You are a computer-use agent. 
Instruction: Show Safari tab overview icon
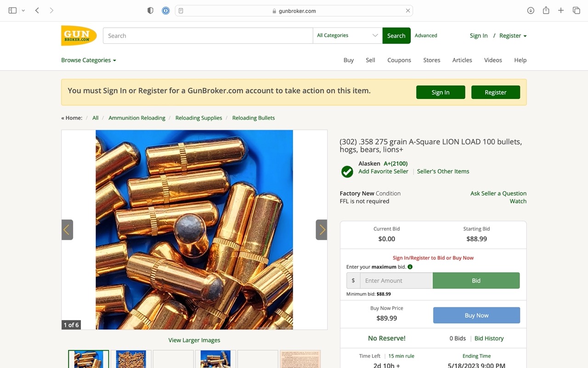click(576, 11)
